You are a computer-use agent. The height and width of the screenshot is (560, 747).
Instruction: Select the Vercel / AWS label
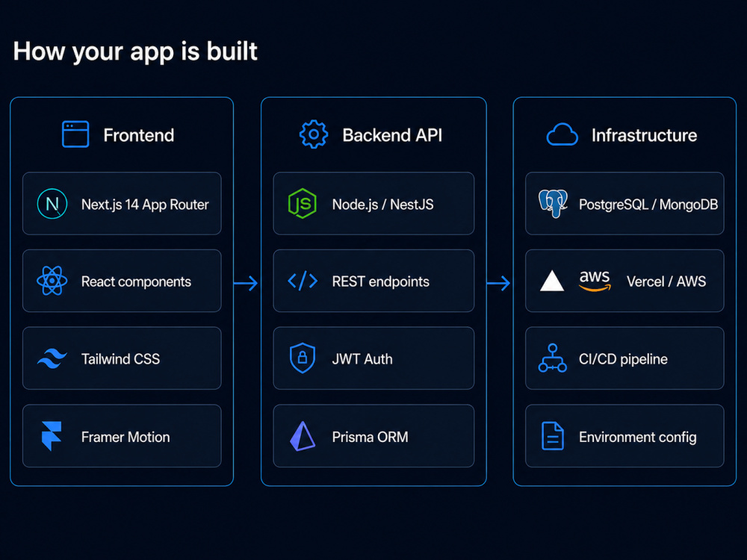click(666, 282)
